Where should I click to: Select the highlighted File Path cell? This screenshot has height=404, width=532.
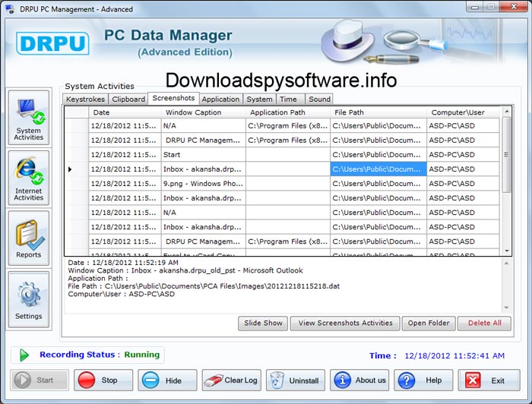click(x=378, y=169)
